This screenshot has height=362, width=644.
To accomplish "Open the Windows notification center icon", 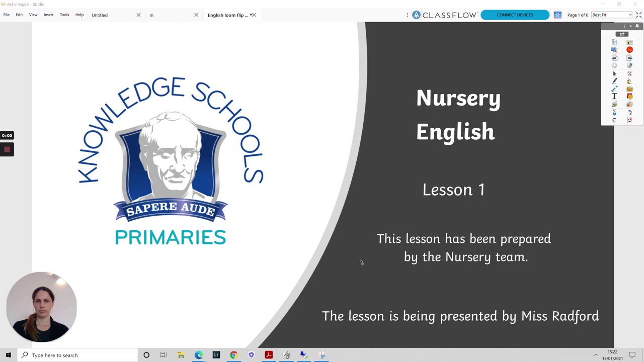I will [632, 355].
